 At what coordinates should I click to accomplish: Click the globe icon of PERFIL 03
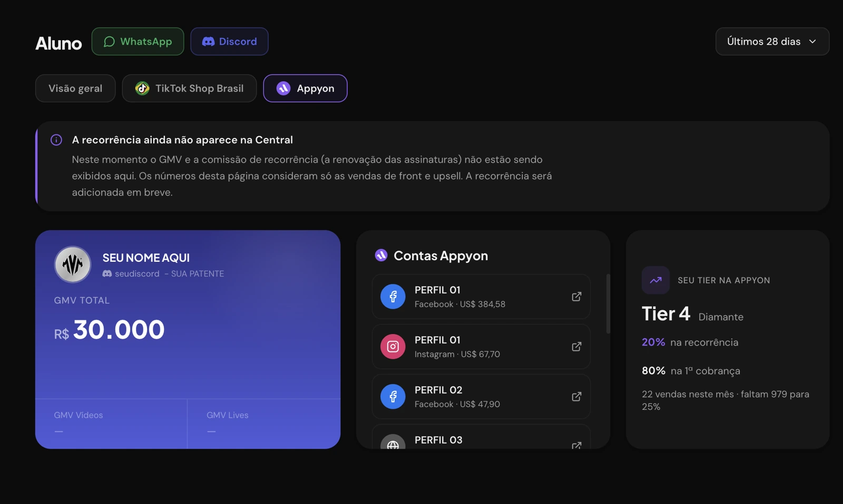coord(393,442)
